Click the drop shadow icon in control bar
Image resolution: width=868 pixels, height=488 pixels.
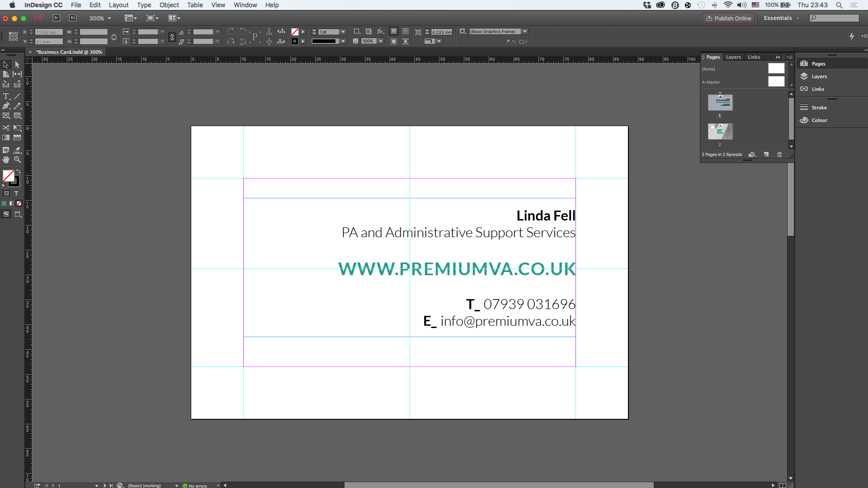[368, 31]
